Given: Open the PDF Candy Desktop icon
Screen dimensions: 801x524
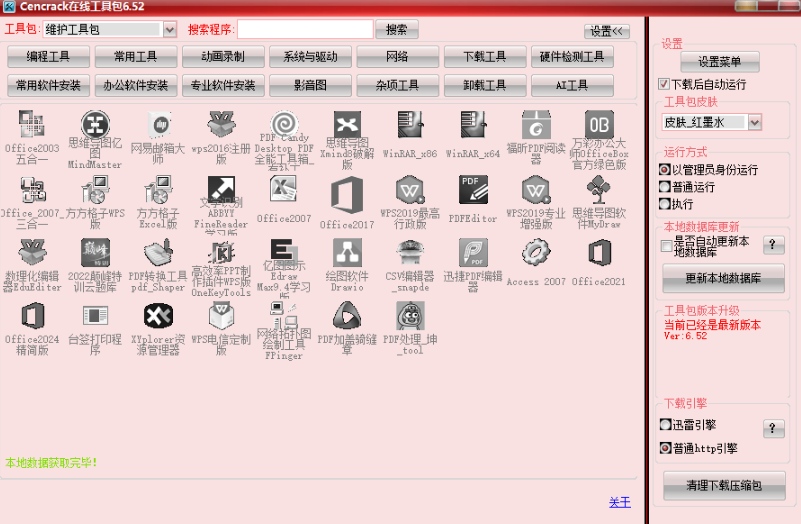Looking at the screenshot, I should (284, 124).
